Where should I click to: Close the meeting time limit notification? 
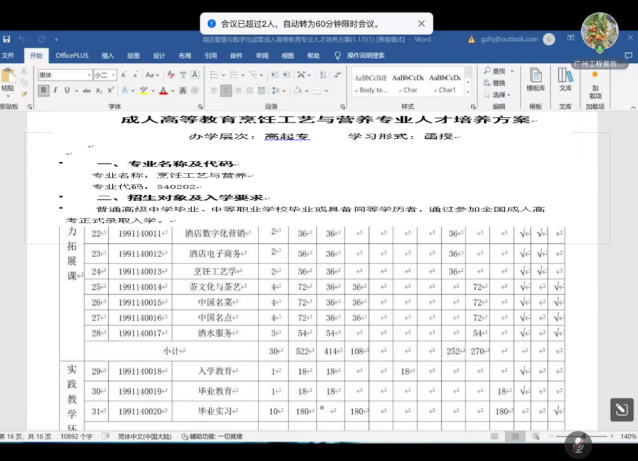point(421,23)
